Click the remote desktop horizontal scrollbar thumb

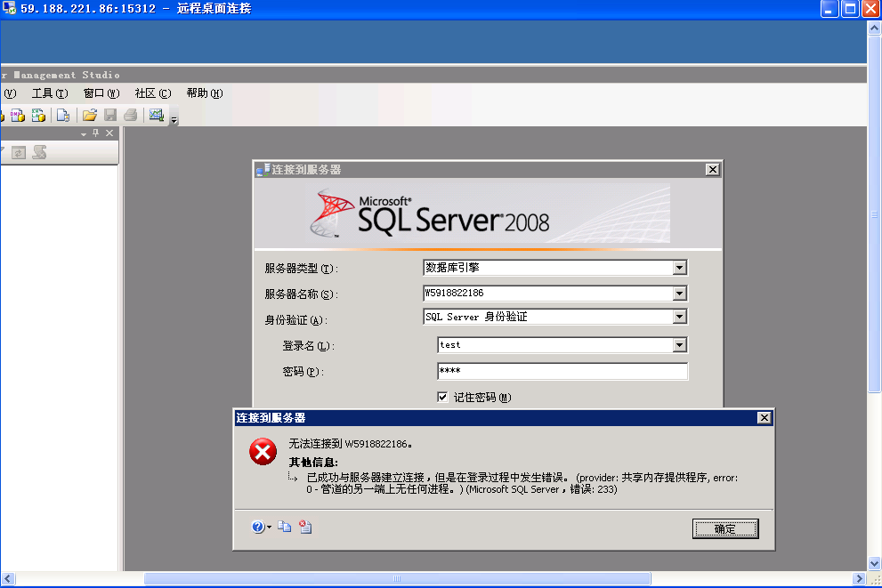point(397,578)
